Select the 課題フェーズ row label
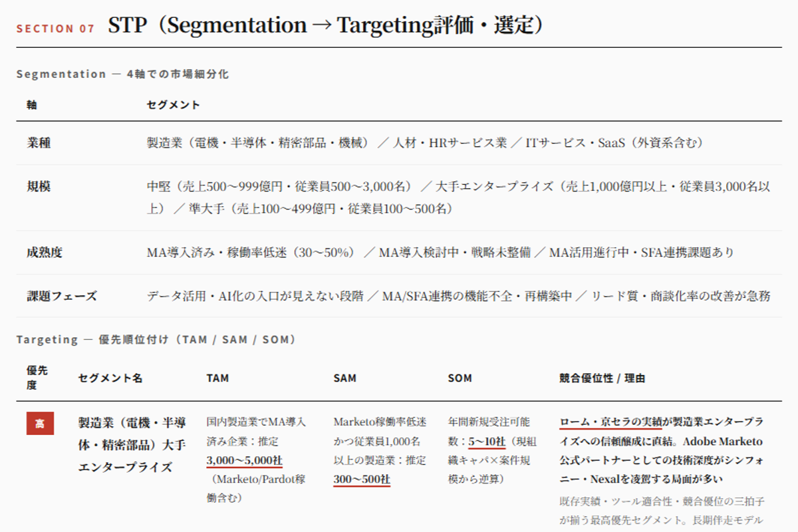Image resolution: width=798 pixels, height=532 pixels. click(62, 296)
